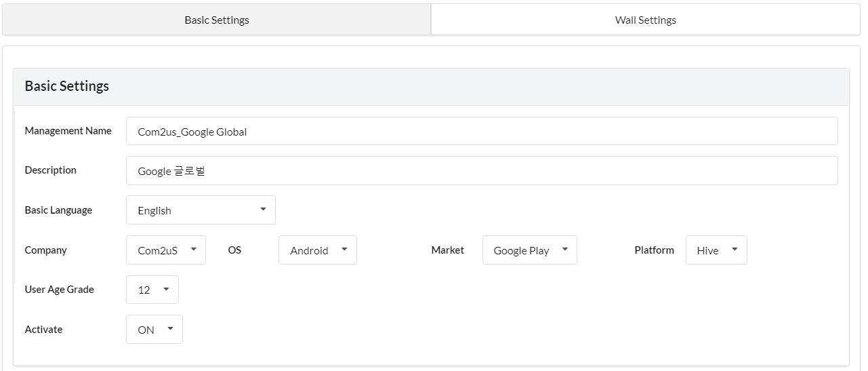The width and height of the screenshot is (868, 371).
Task: Open the Wall Settings tab
Action: 645,20
